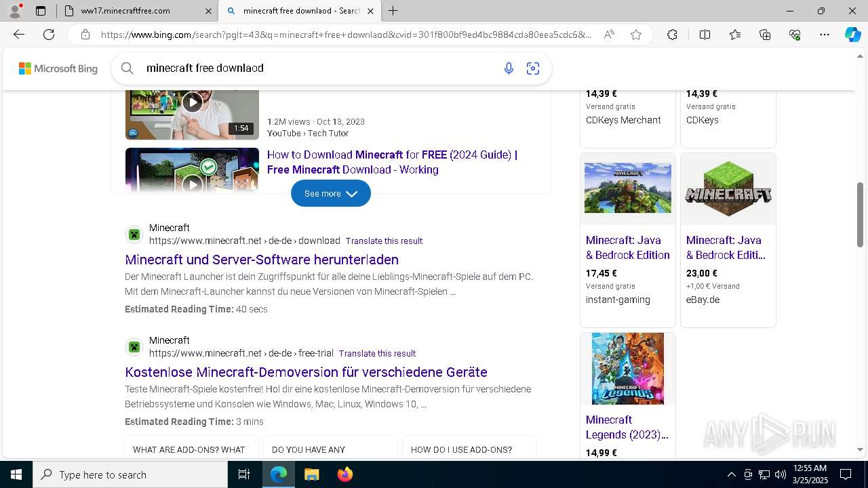Viewport: 868px width, 488px height.
Task: Reload the page with Refresh icon
Action: click(49, 35)
